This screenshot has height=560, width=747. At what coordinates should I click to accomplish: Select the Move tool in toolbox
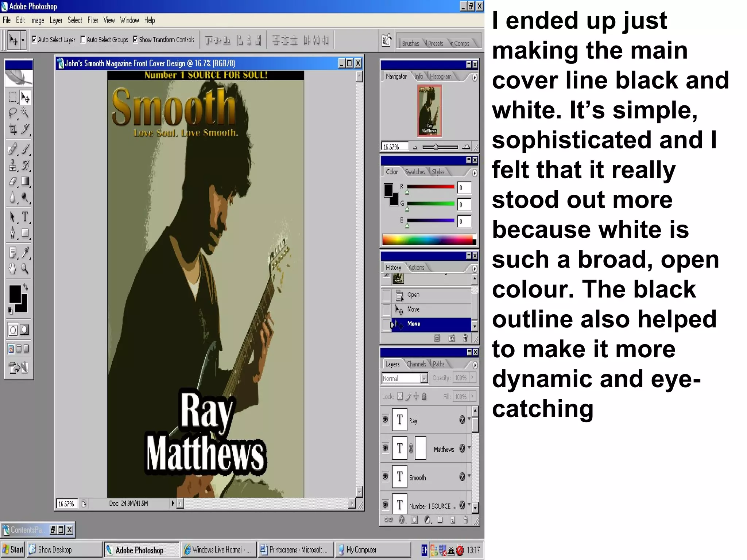point(25,97)
